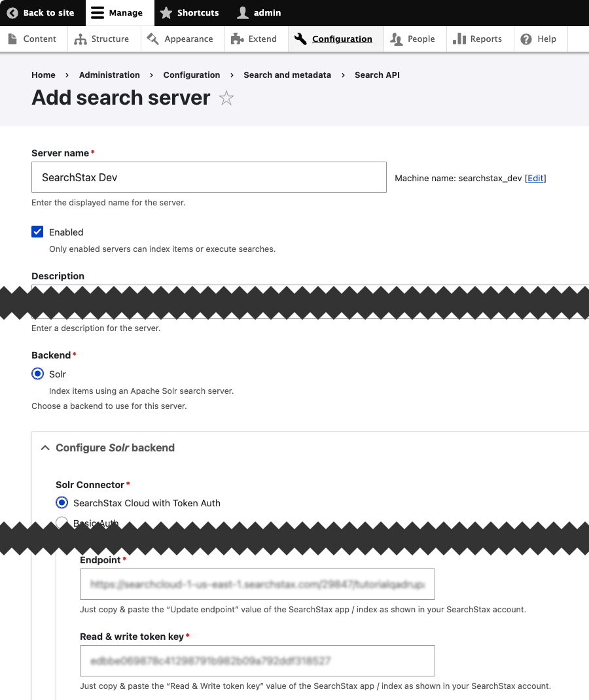Click the Read & write token key field

coord(257,661)
